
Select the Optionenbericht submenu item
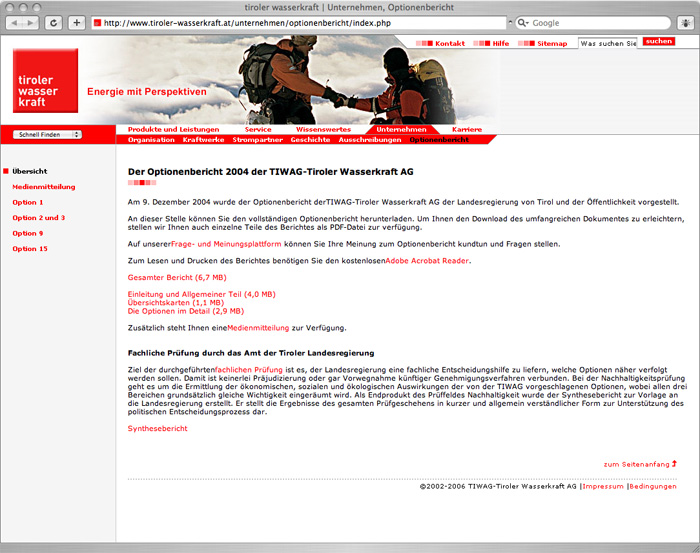pyautogui.click(x=439, y=140)
